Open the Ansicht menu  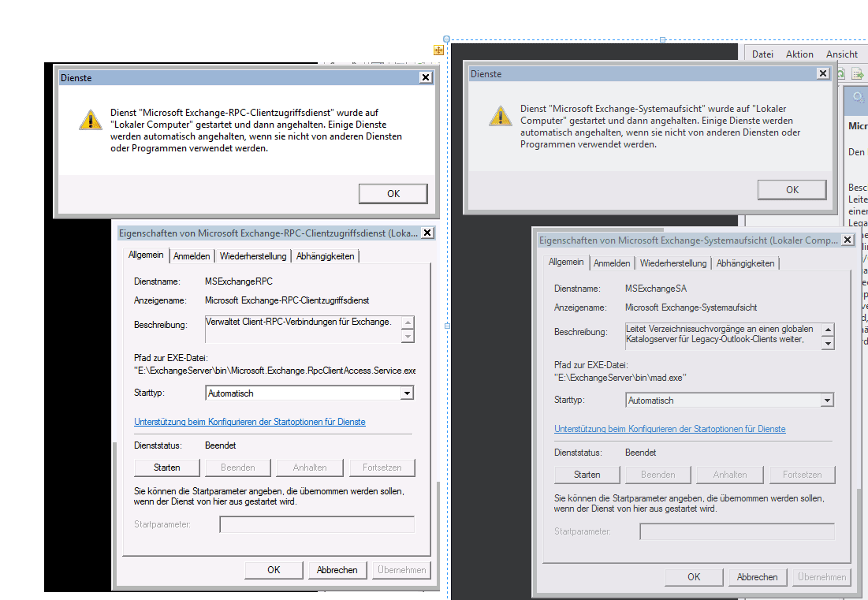(841, 54)
